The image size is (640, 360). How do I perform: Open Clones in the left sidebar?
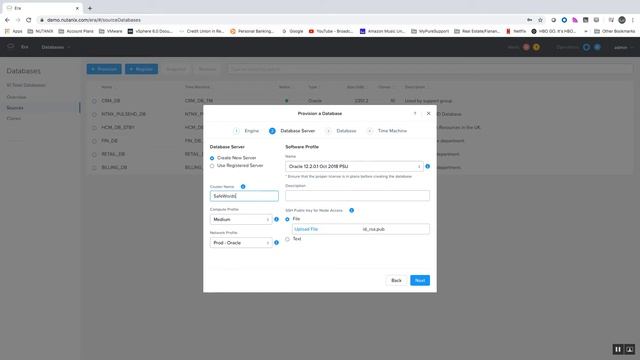coord(13,118)
